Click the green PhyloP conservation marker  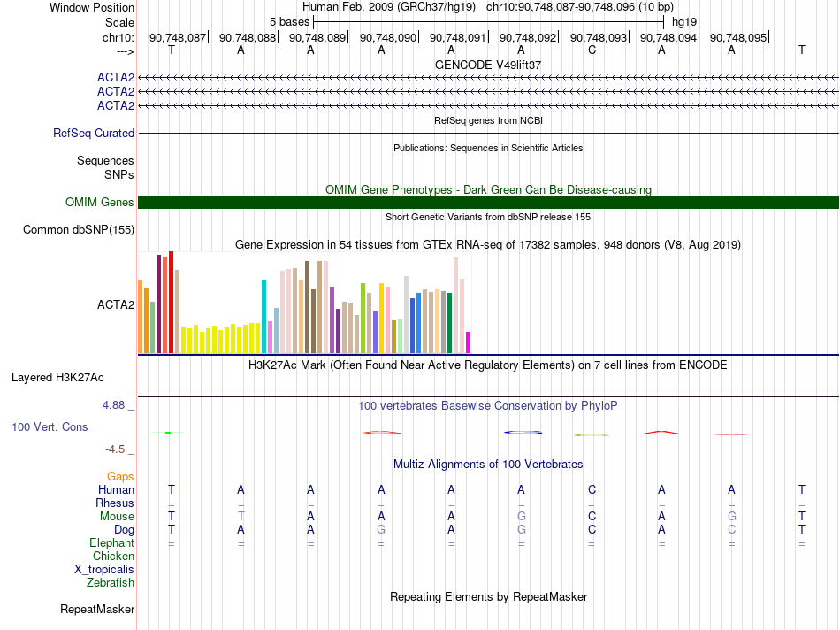[168, 432]
